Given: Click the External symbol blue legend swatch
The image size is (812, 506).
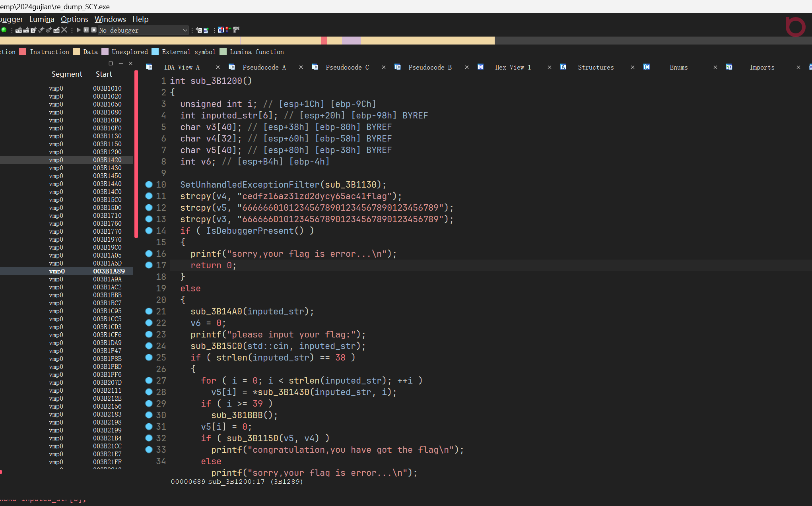Looking at the screenshot, I should click(155, 52).
